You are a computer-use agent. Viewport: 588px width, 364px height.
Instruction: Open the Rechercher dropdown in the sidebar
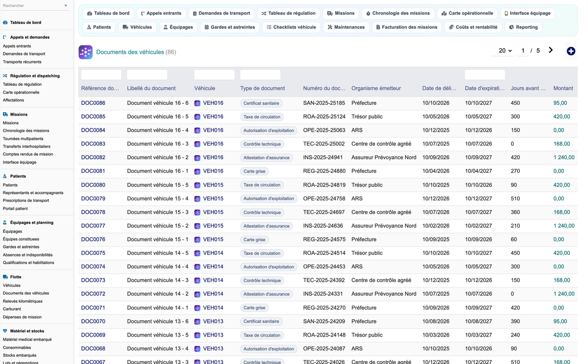(x=35, y=6)
